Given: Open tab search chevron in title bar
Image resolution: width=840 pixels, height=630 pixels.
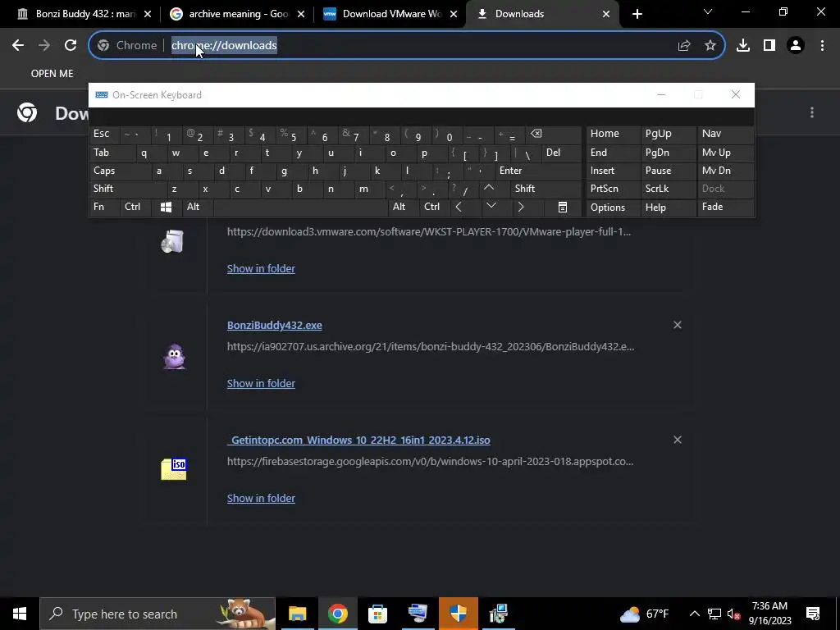Looking at the screenshot, I should pos(708,11).
